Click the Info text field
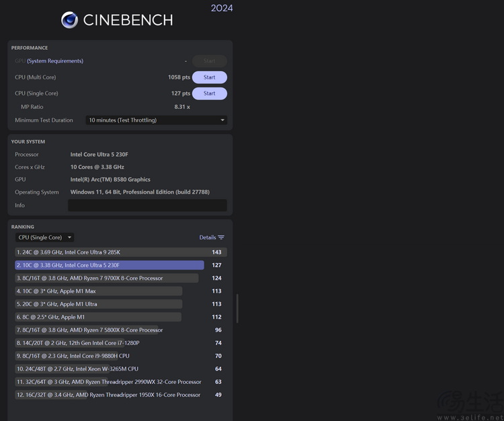Screen dimensions: 504x421 click(146, 205)
